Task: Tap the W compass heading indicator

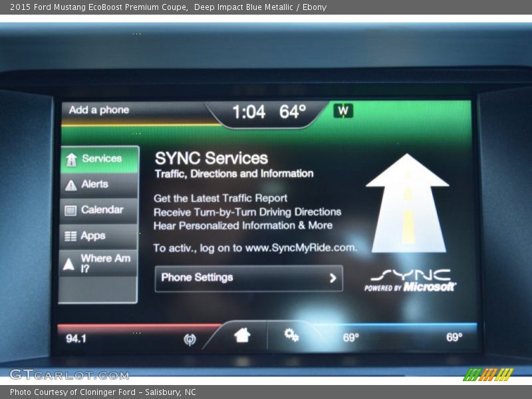Action: click(x=343, y=111)
